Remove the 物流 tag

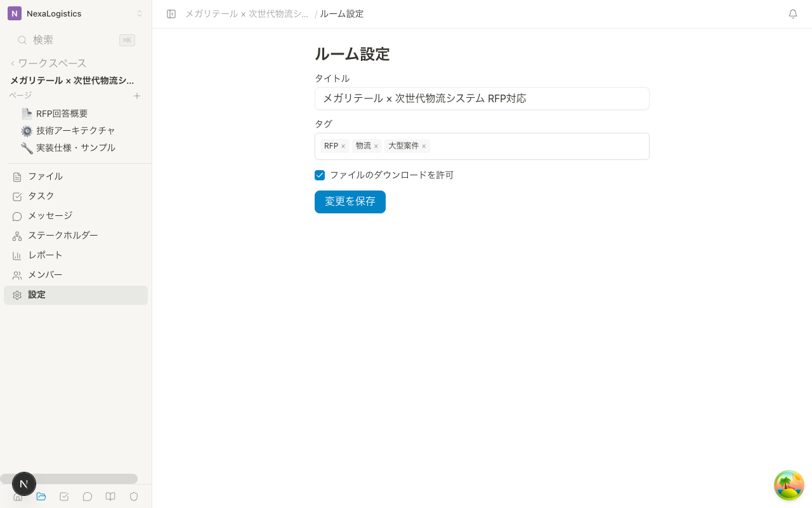[x=376, y=146]
